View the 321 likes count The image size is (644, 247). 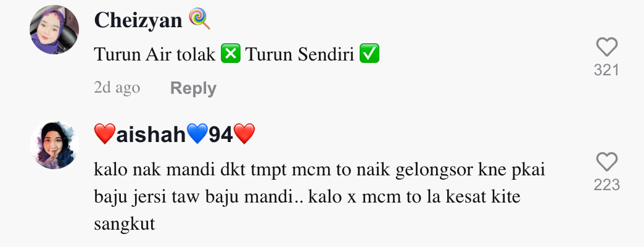pos(606,70)
